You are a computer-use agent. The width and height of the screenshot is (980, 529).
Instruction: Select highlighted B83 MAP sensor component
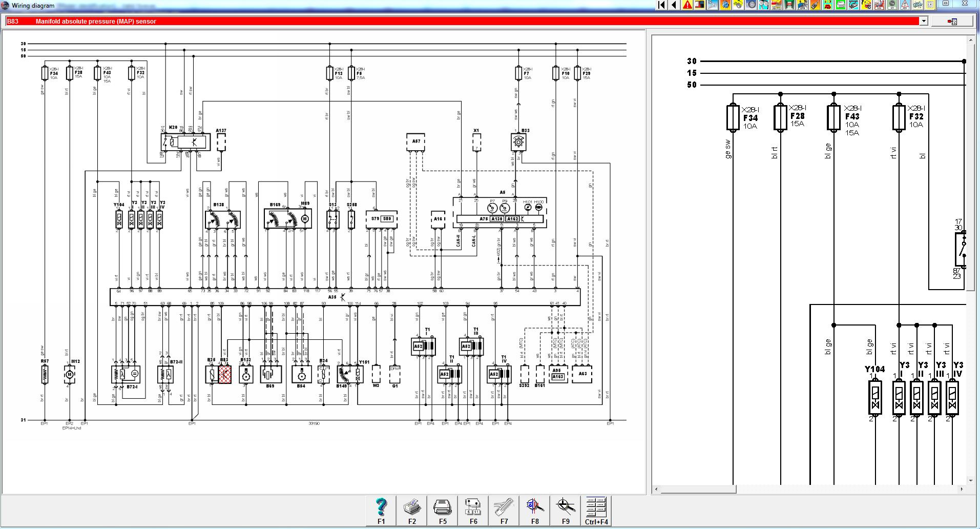coord(224,374)
